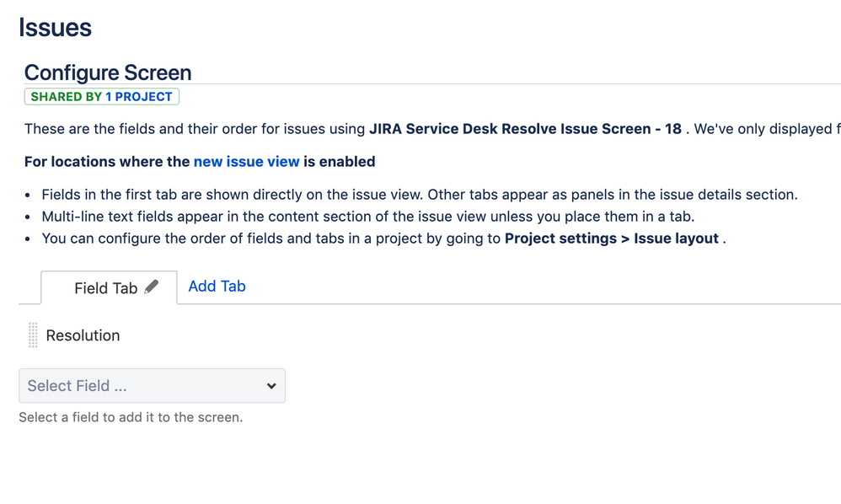Click the drag handle beside Resolution
The height and width of the screenshot is (504, 841).
33,335
